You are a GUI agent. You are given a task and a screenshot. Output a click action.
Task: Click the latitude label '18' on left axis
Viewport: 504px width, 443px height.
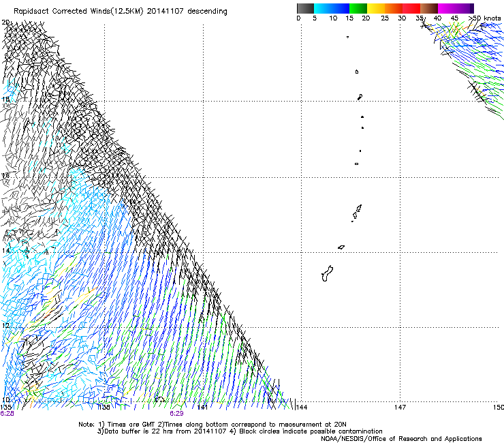coord(5,99)
